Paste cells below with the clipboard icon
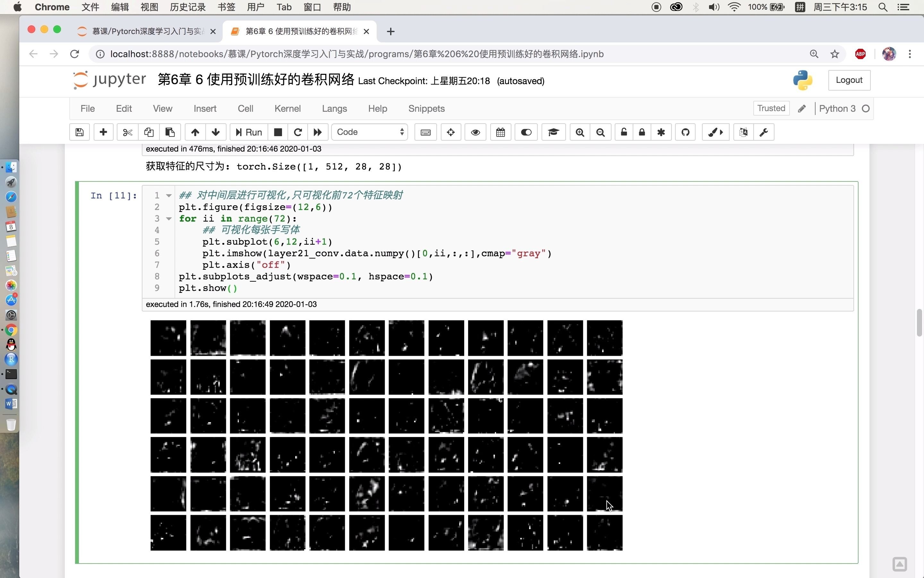924x578 pixels. [x=170, y=132]
